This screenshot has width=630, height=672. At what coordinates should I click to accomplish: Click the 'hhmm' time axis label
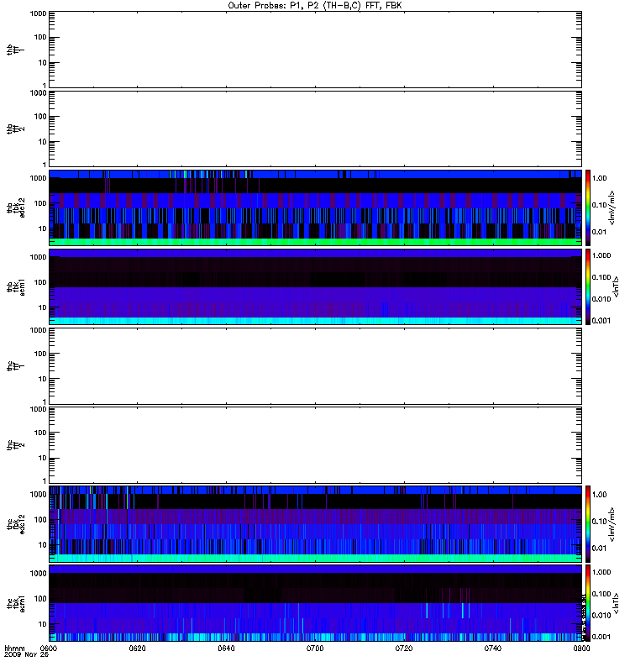pos(14,648)
